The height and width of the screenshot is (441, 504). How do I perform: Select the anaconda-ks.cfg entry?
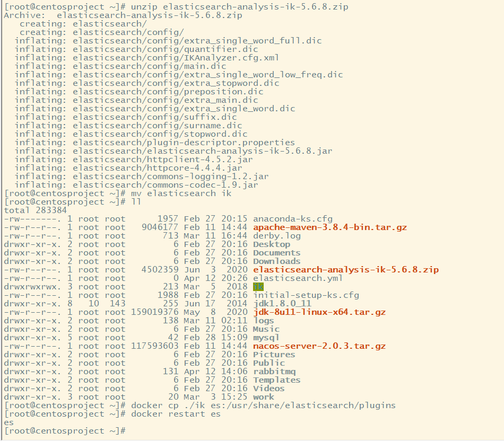click(x=293, y=219)
